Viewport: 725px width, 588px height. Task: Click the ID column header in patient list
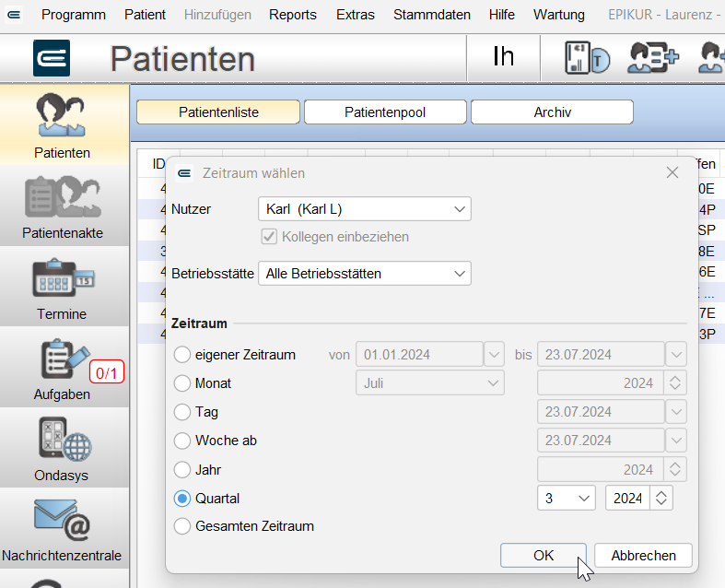(158, 164)
